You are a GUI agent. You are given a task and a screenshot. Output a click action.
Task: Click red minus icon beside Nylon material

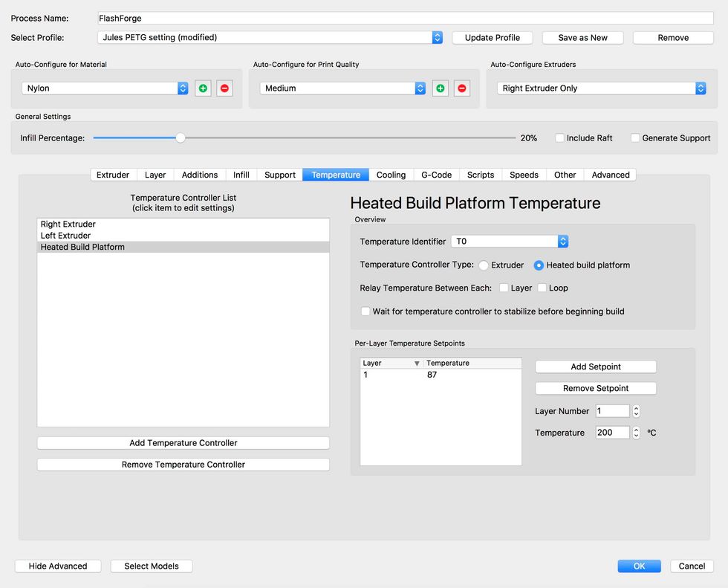(x=224, y=88)
